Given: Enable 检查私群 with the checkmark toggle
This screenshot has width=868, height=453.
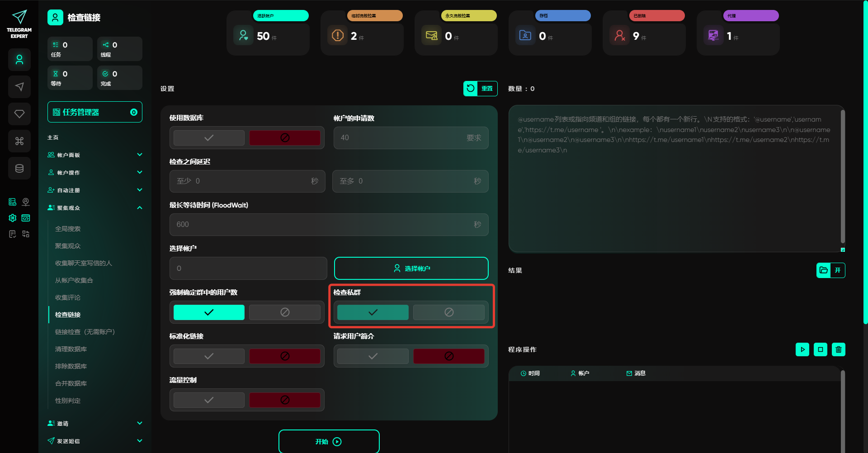Looking at the screenshot, I should 373,312.
